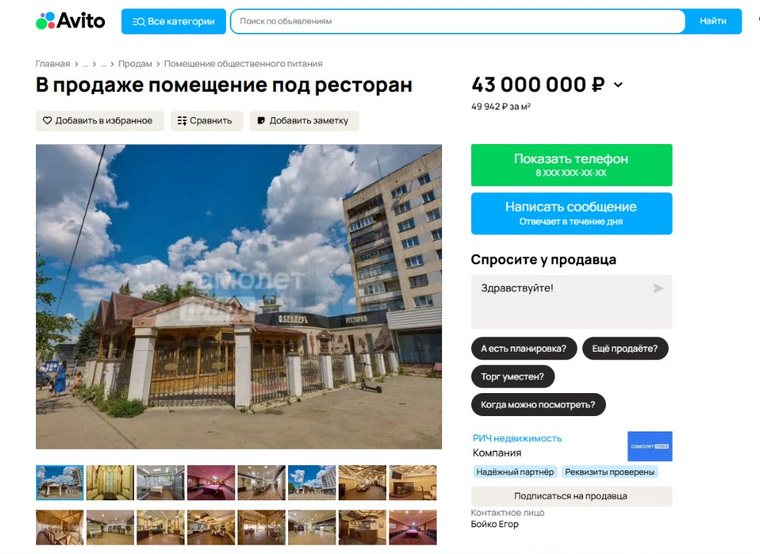The width and height of the screenshot is (760, 554).
Task: Go to the Главная breadcrumb
Action: [52, 64]
